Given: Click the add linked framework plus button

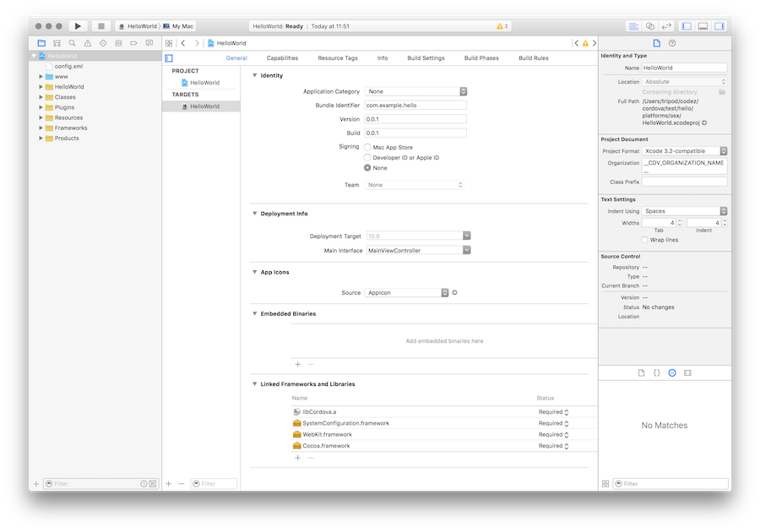Looking at the screenshot, I should click(297, 457).
